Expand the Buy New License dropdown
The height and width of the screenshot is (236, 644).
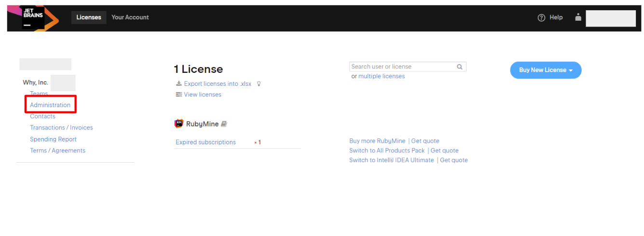546,70
